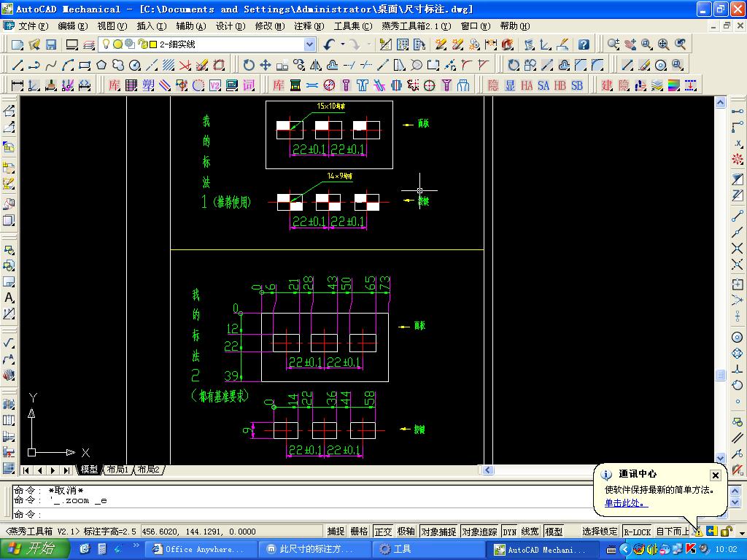Screen dimensions: 747x560
Task: Click the Zoom realtime magnifier icon
Action: point(614,44)
